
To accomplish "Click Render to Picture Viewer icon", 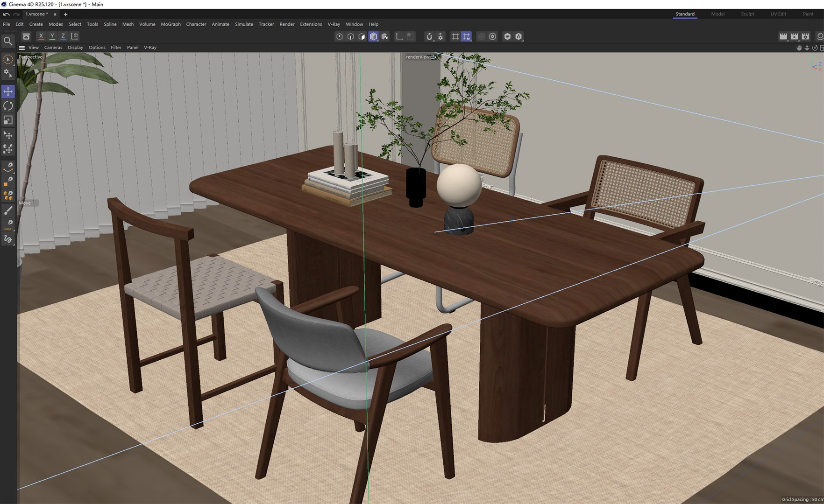I will 795,36.
